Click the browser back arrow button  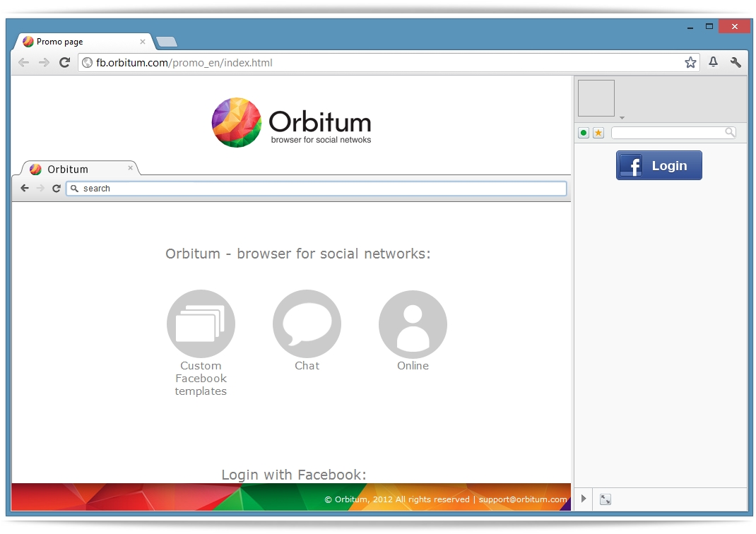[x=23, y=63]
